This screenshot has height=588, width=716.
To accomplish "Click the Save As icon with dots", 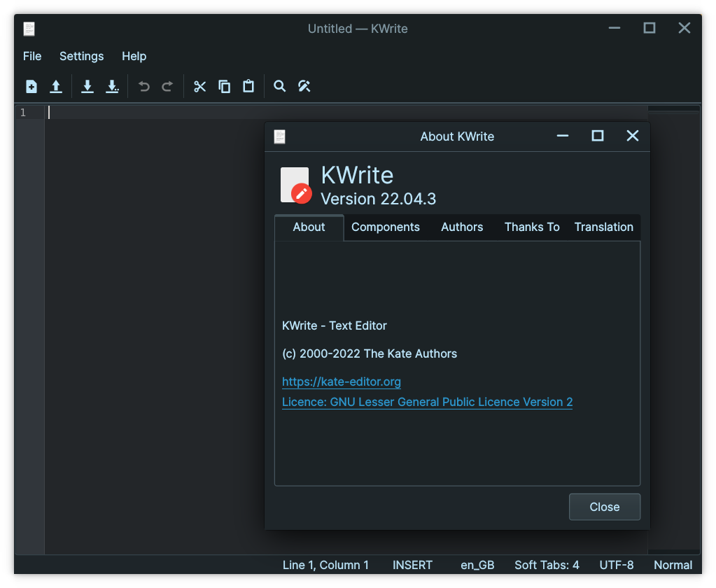I will [x=112, y=86].
